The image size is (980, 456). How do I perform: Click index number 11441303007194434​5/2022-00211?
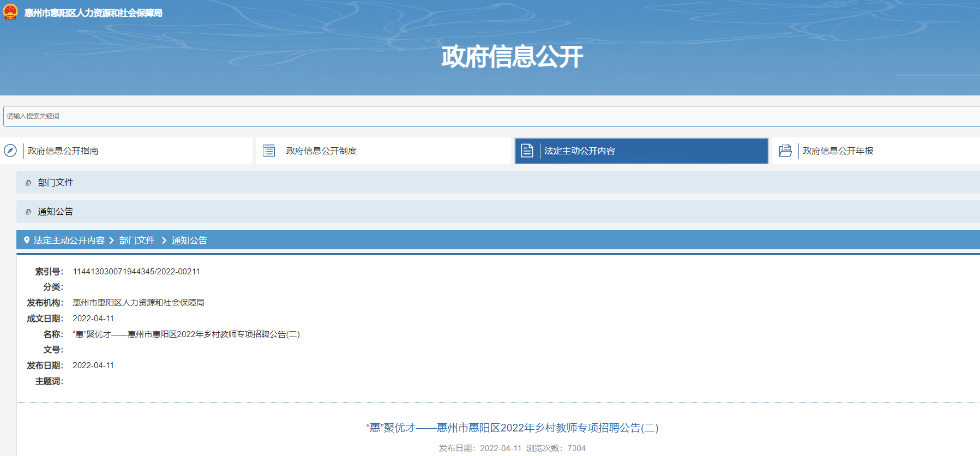[x=136, y=272]
